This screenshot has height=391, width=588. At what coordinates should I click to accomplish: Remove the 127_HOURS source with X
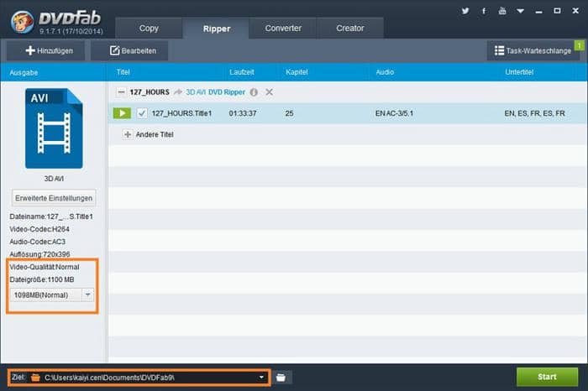tap(269, 91)
